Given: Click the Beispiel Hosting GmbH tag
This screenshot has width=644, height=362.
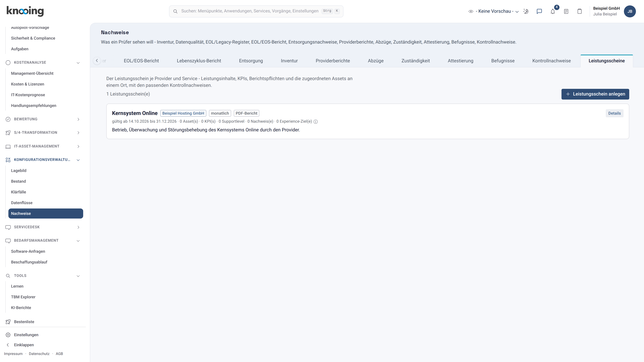Looking at the screenshot, I should [183, 113].
